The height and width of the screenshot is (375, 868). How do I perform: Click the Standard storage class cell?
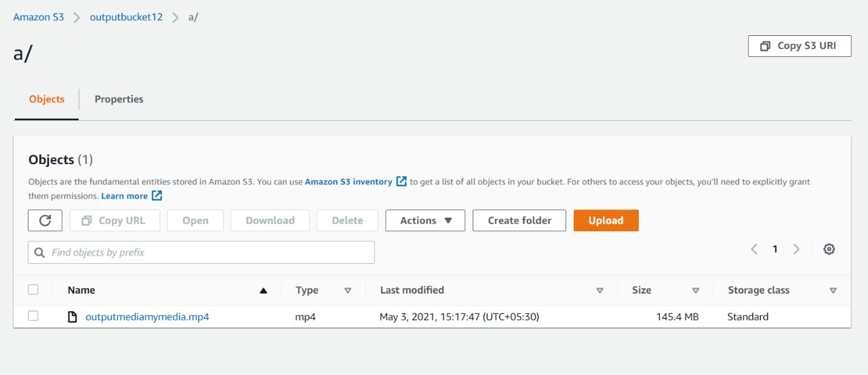point(748,317)
